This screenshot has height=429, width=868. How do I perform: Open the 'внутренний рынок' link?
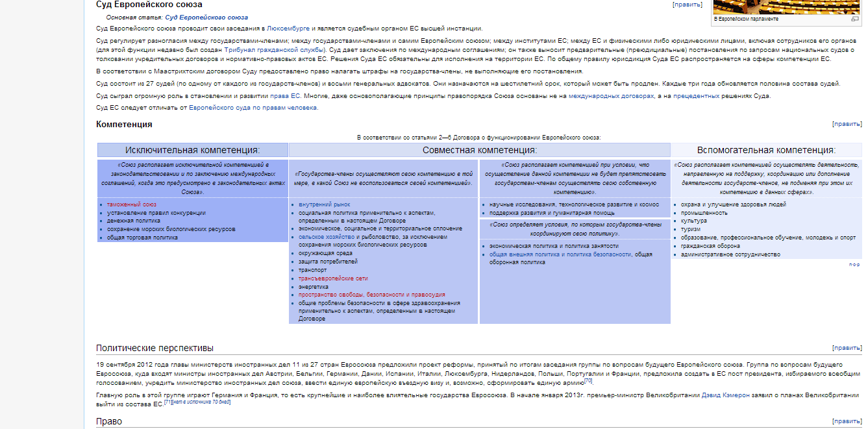click(325, 204)
